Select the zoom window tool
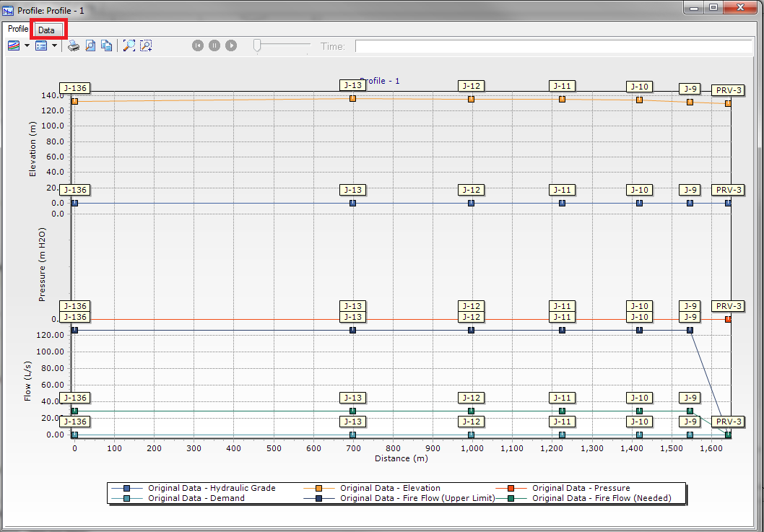This screenshot has width=764, height=532. coord(146,46)
